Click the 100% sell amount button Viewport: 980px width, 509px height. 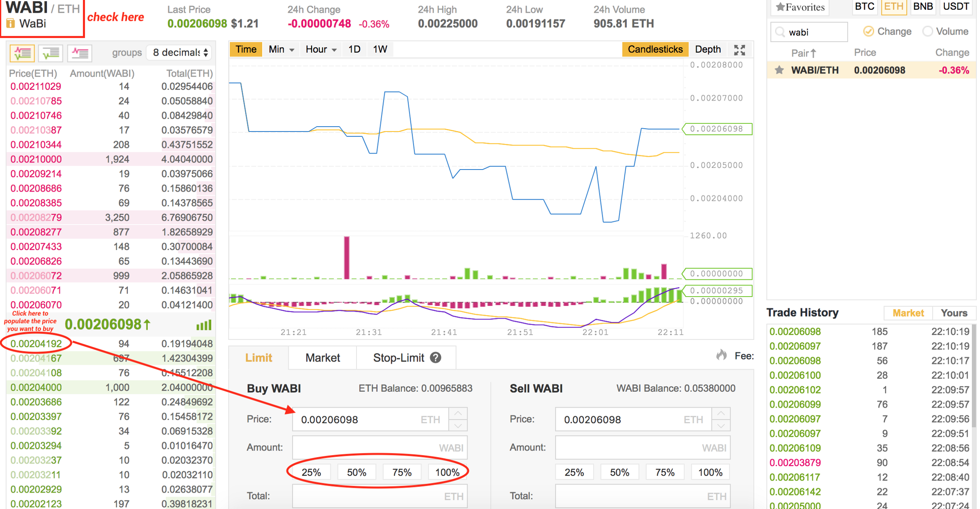coord(710,472)
